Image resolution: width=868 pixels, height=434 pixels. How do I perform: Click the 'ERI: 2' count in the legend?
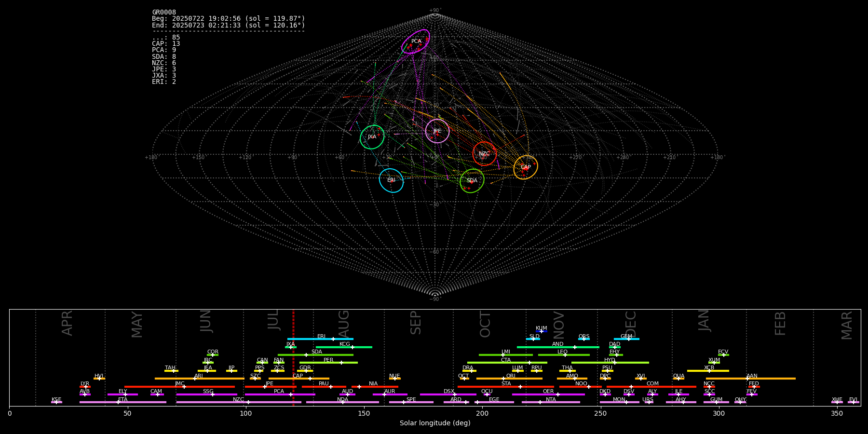164,82
